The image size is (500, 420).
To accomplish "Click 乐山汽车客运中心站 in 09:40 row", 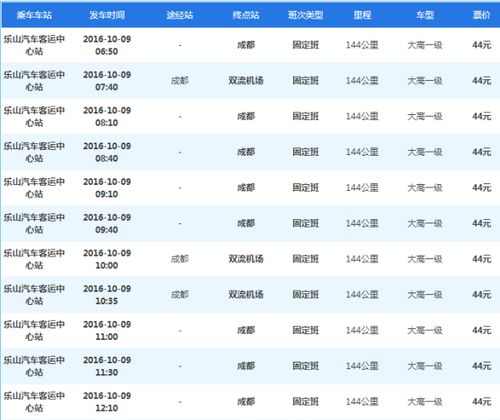I will 34,223.
